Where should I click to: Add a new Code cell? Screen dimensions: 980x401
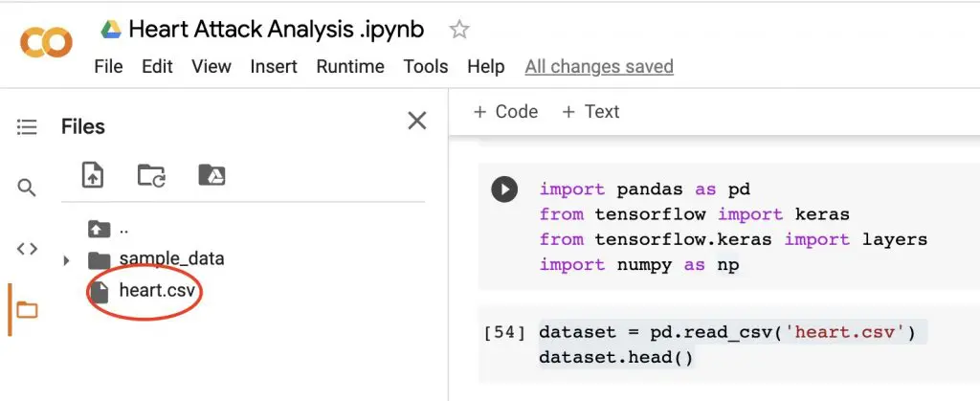point(506,111)
